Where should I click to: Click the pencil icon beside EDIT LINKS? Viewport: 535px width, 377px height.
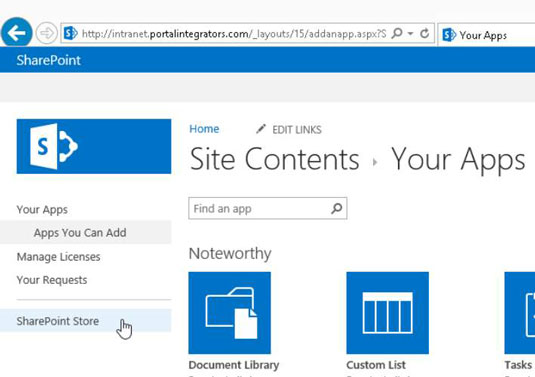pyautogui.click(x=261, y=129)
